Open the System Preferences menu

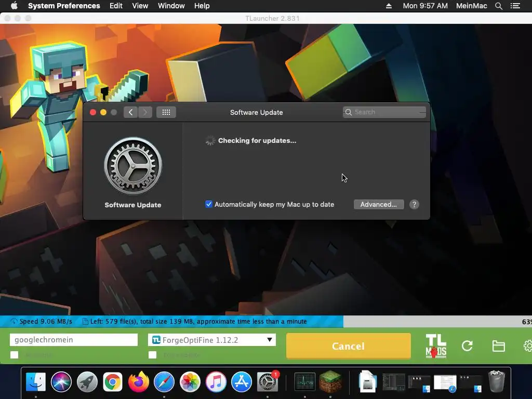coord(64,6)
